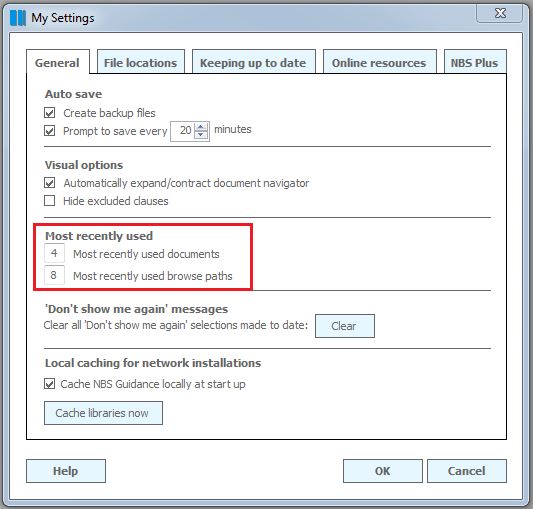This screenshot has height=509, width=533.
Task: Confirm settings with the OK button
Action: (x=383, y=471)
